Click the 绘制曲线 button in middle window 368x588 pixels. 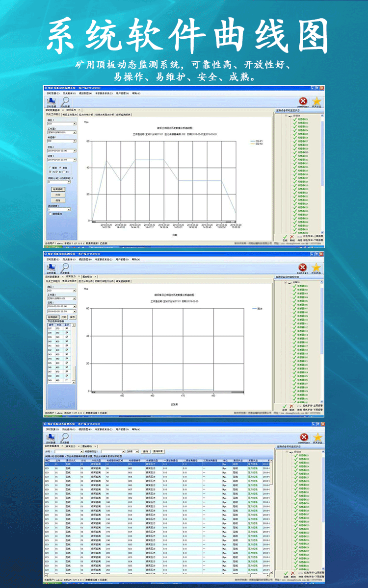53,317
